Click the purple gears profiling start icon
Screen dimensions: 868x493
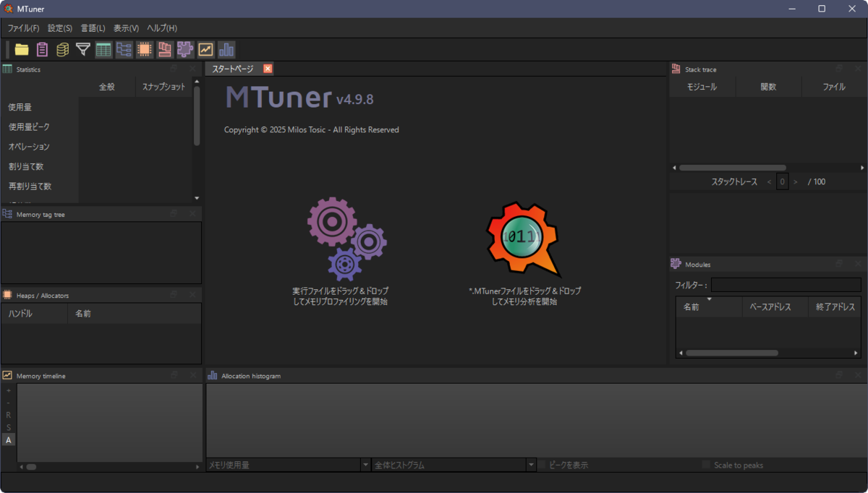click(x=347, y=240)
